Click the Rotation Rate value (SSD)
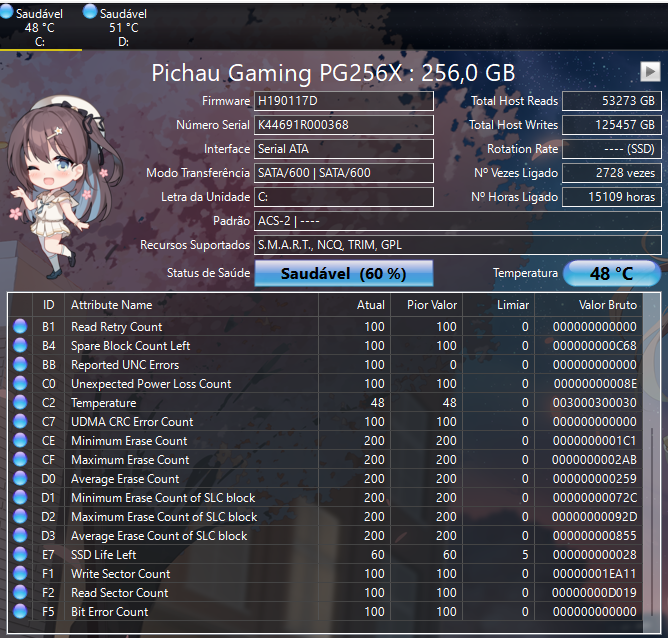 pos(612,149)
